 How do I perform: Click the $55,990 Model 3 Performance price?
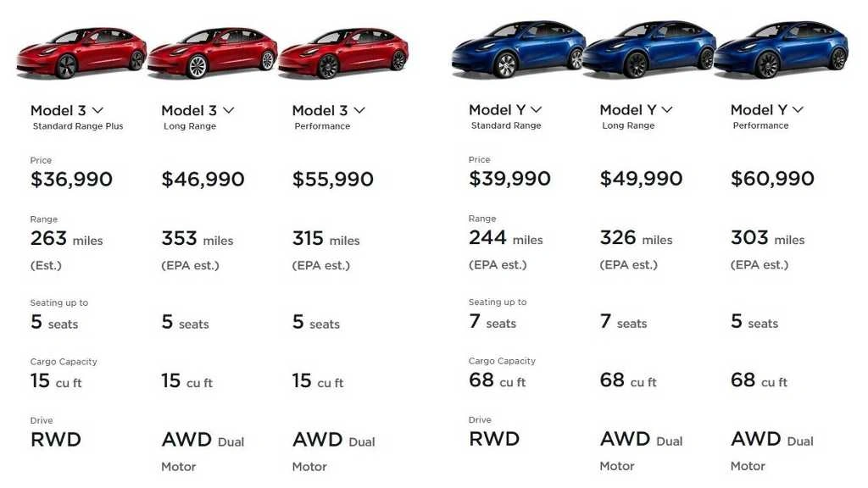click(333, 180)
